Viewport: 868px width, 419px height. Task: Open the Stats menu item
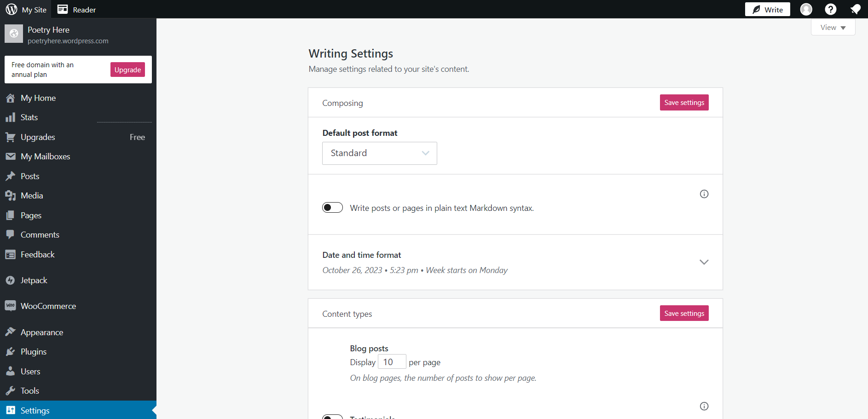[x=78, y=117]
